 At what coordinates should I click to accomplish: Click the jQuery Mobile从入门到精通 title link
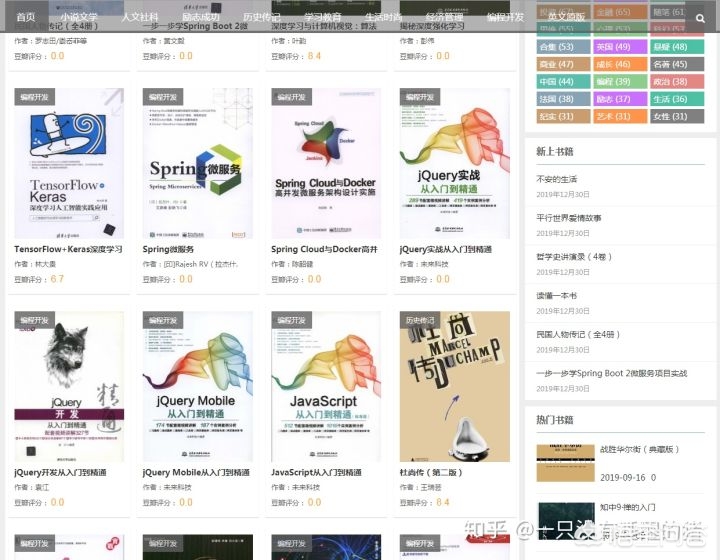(x=196, y=472)
